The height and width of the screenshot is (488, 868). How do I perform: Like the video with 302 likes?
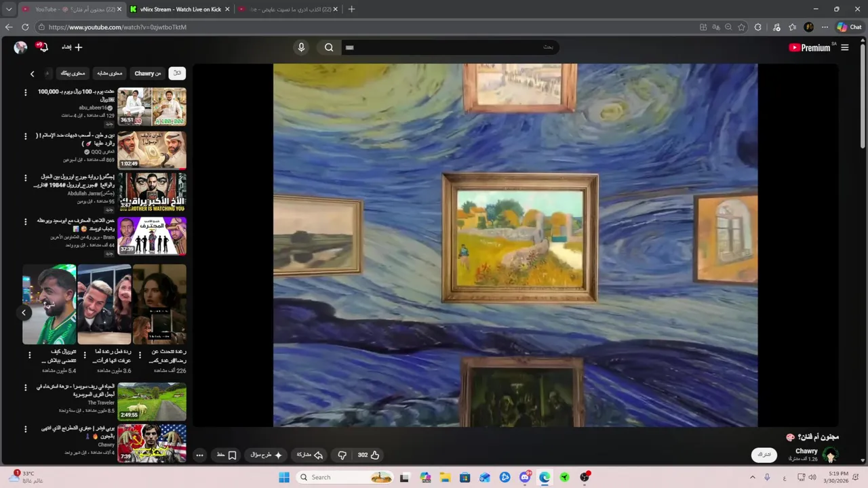pyautogui.click(x=368, y=455)
